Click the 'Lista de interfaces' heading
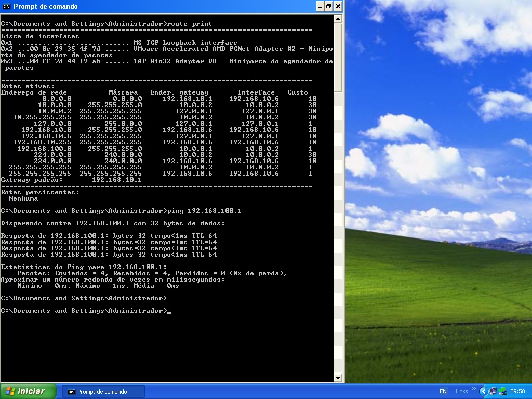The image size is (532, 399). (39, 36)
